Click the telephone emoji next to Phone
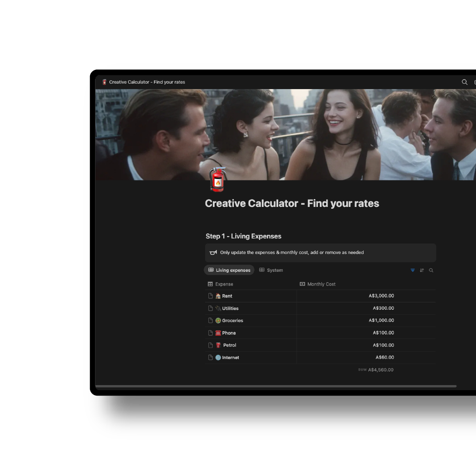 (x=218, y=333)
